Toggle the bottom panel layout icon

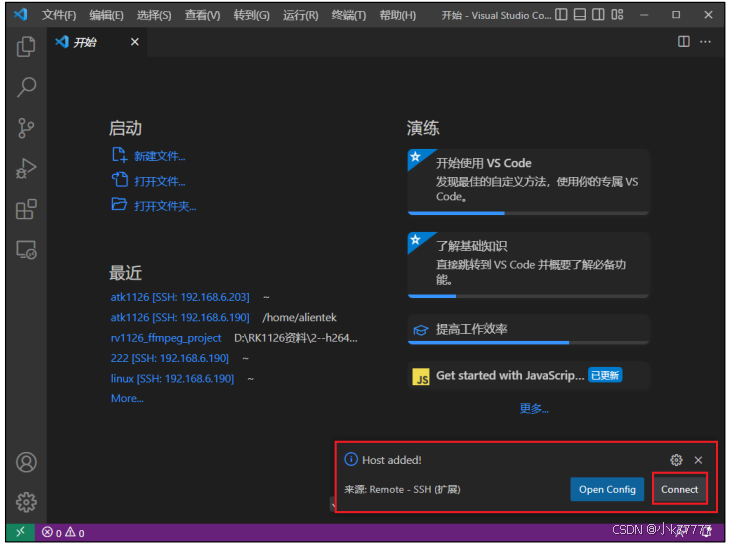[x=580, y=15]
